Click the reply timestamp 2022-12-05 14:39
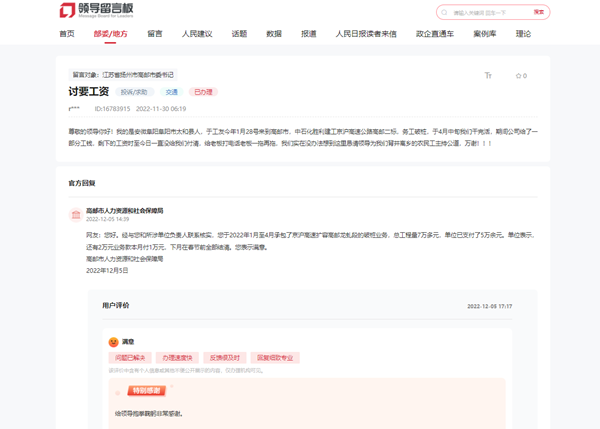This screenshot has height=429, width=600. coord(108,219)
